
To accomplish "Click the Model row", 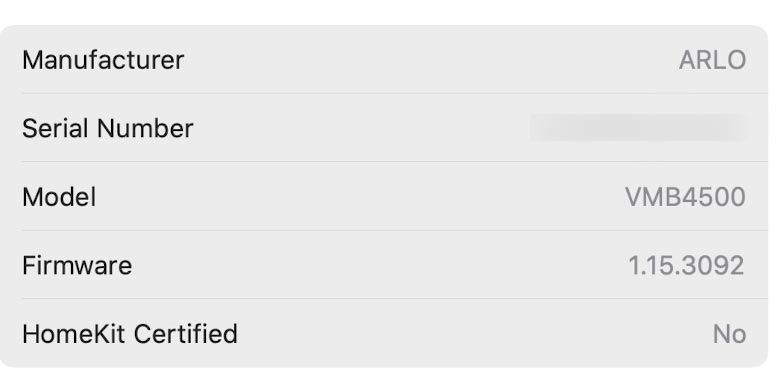I will point(384,196).
